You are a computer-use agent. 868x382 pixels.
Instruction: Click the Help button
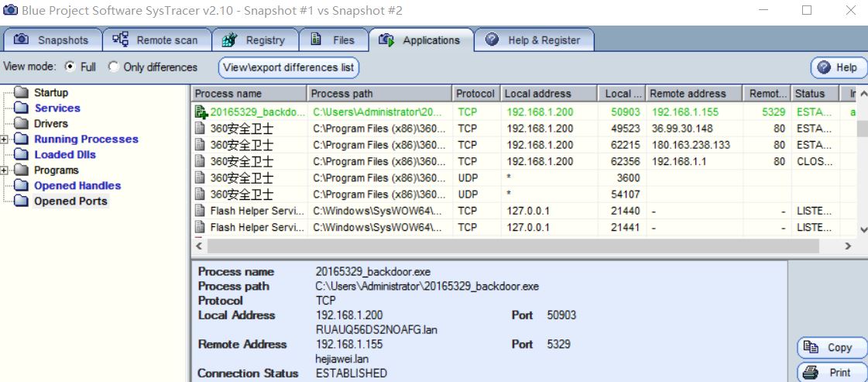pos(838,67)
